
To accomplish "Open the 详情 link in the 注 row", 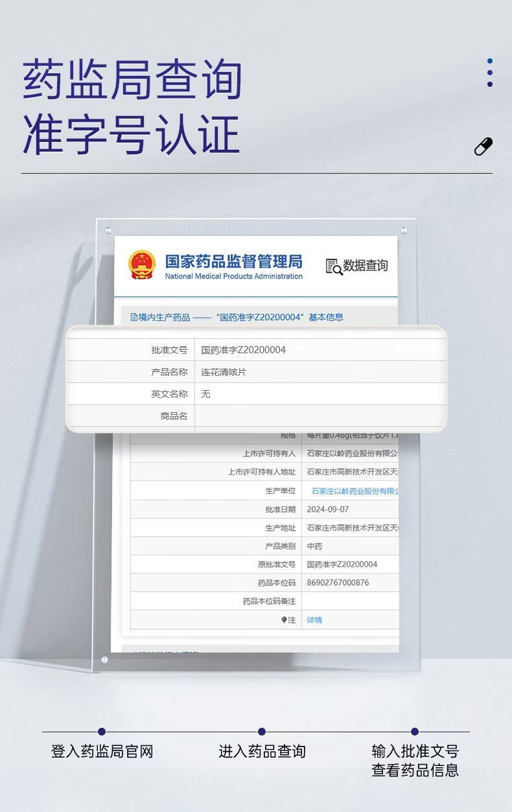I will pos(314,620).
